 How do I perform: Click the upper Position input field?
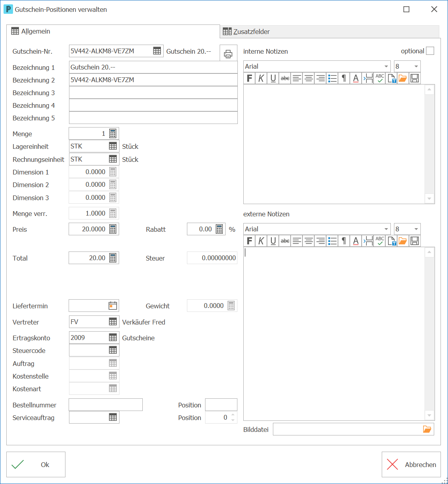pyautogui.click(x=221, y=405)
